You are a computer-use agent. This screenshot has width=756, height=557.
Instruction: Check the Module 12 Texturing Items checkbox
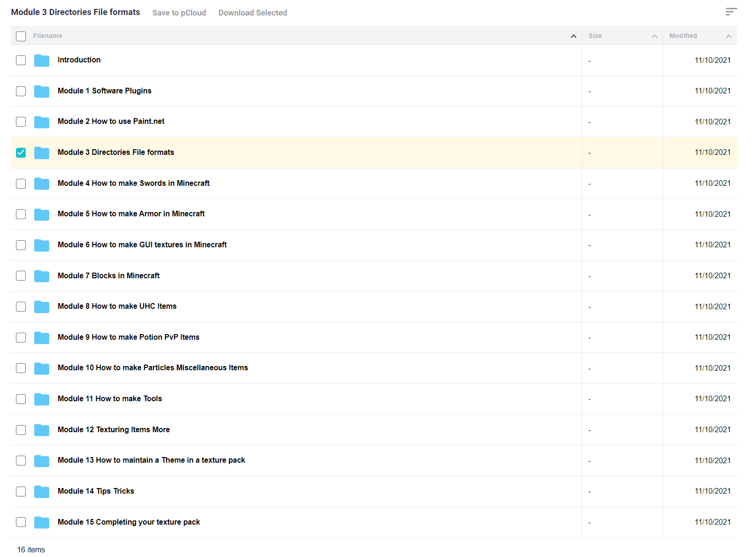(x=21, y=430)
